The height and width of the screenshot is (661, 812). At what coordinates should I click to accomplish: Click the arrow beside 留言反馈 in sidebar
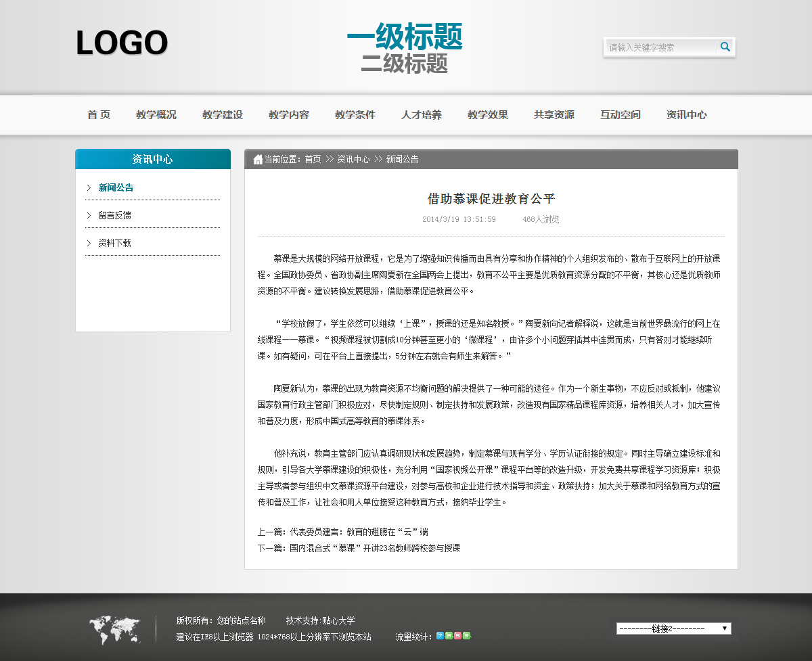[x=89, y=215]
